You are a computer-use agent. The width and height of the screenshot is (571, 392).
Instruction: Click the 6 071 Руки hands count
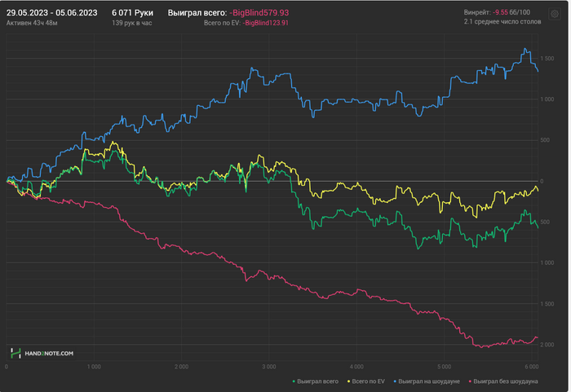pos(132,13)
